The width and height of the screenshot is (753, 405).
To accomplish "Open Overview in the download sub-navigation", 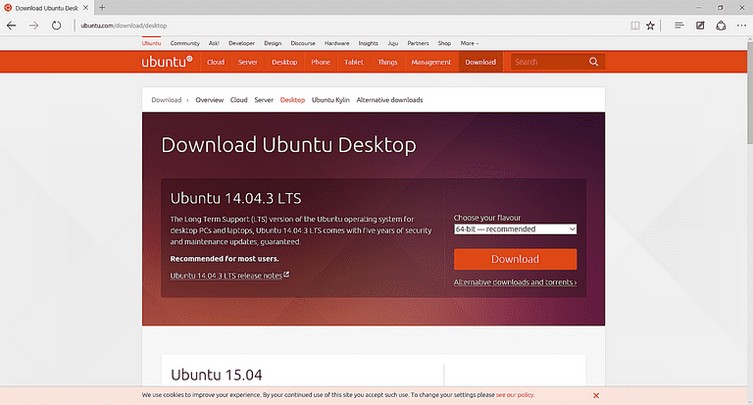I will pyautogui.click(x=209, y=100).
